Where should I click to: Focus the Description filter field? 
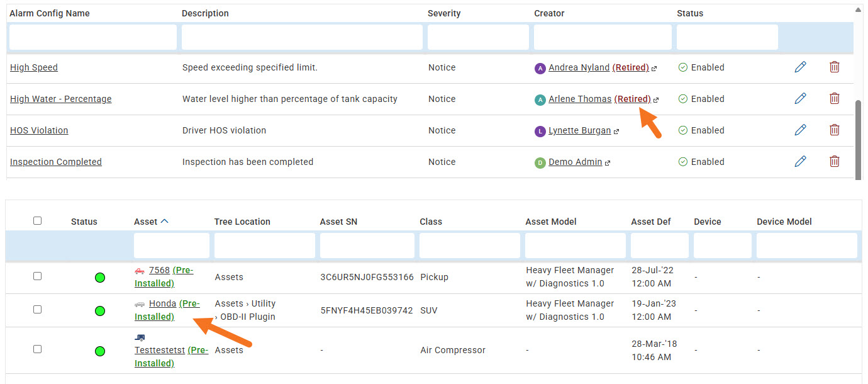(x=302, y=37)
